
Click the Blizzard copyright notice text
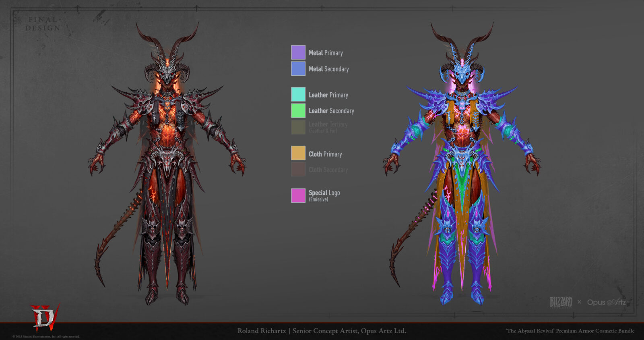tap(46, 336)
